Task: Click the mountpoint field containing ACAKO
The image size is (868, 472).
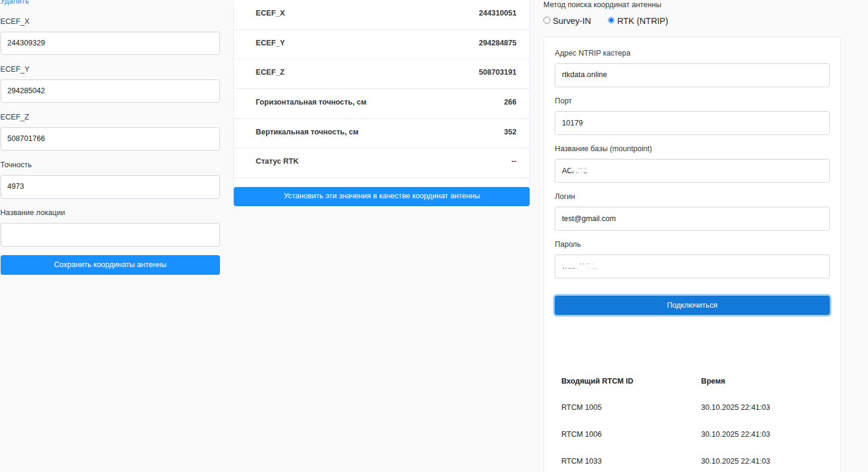Action: point(692,171)
